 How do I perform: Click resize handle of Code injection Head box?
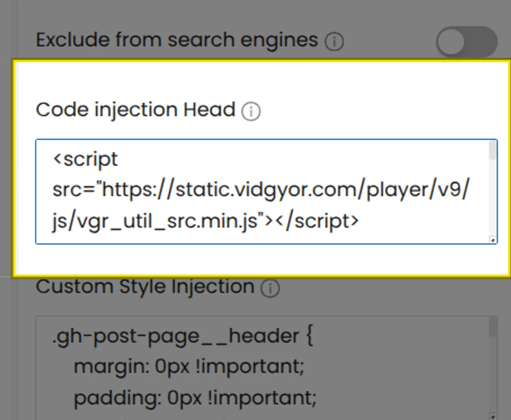point(493,240)
